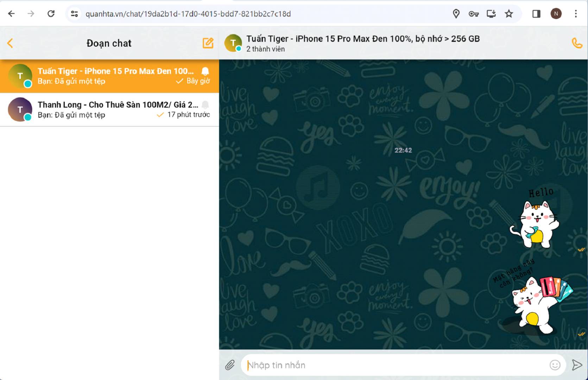Click the location pin icon in address bar
Screen dimensions: 588x380
pos(456,14)
